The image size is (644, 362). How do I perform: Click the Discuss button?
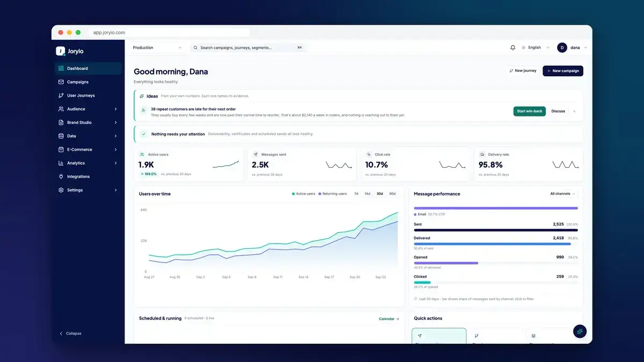point(558,111)
